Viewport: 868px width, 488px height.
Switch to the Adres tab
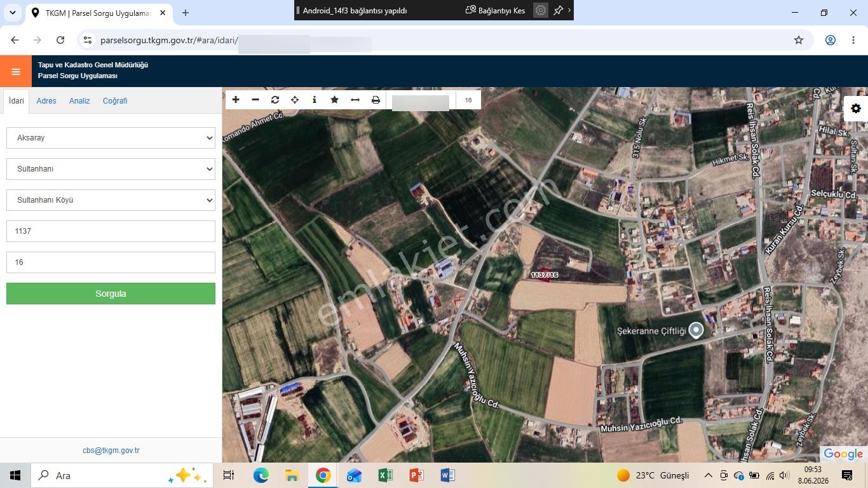[x=46, y=101]
